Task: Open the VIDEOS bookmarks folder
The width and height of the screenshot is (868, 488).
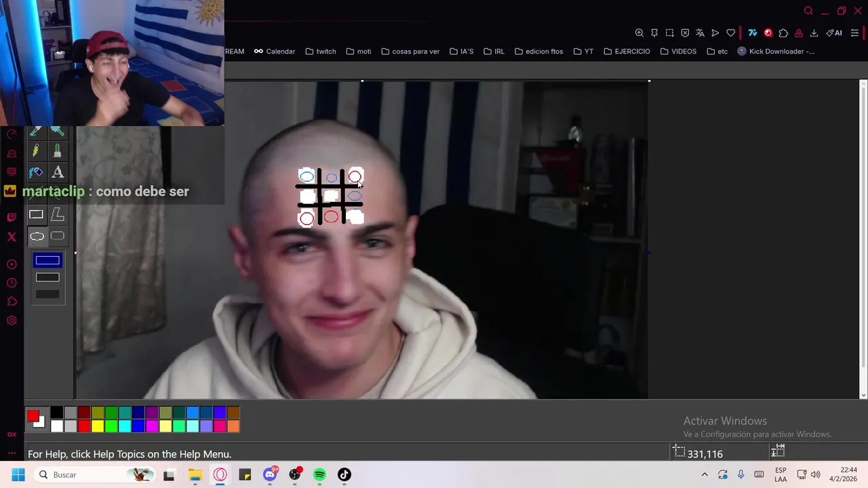Action: [678, 52]
